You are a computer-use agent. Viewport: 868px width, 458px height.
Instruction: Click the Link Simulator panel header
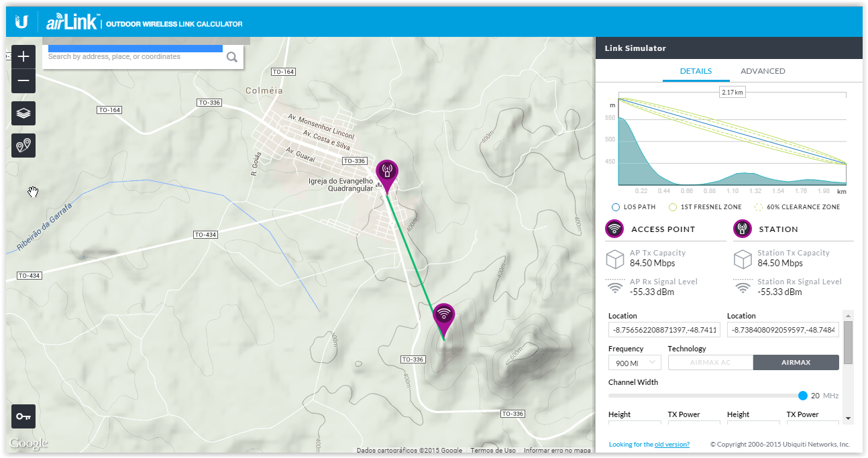(729, 48)
